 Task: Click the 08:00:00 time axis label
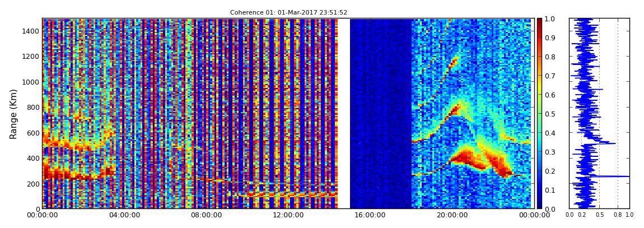(x=205, y=215)
